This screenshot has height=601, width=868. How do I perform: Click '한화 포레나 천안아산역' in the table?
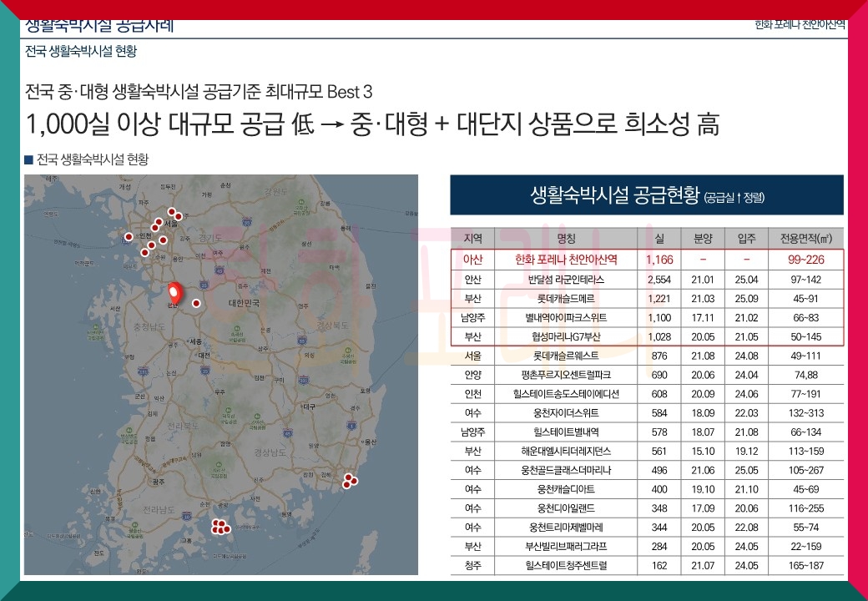tap(567, 259)
